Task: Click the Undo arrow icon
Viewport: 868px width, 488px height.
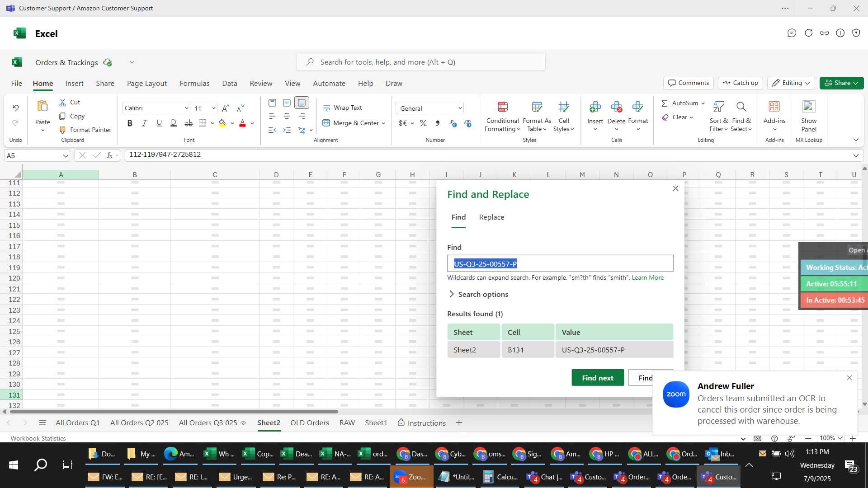Action: click(15, 108)
